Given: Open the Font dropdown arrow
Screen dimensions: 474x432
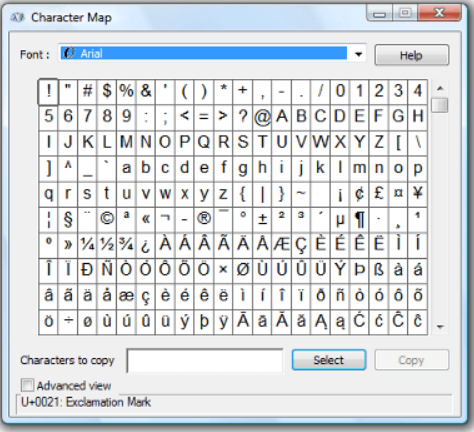Looking at the screenshot, I should coord(358,54).
